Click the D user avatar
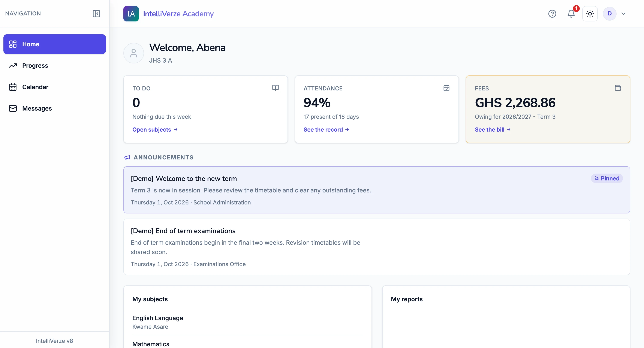Viewport: 644px width, 348px height. pyautogui.click(x=610, y=13)
